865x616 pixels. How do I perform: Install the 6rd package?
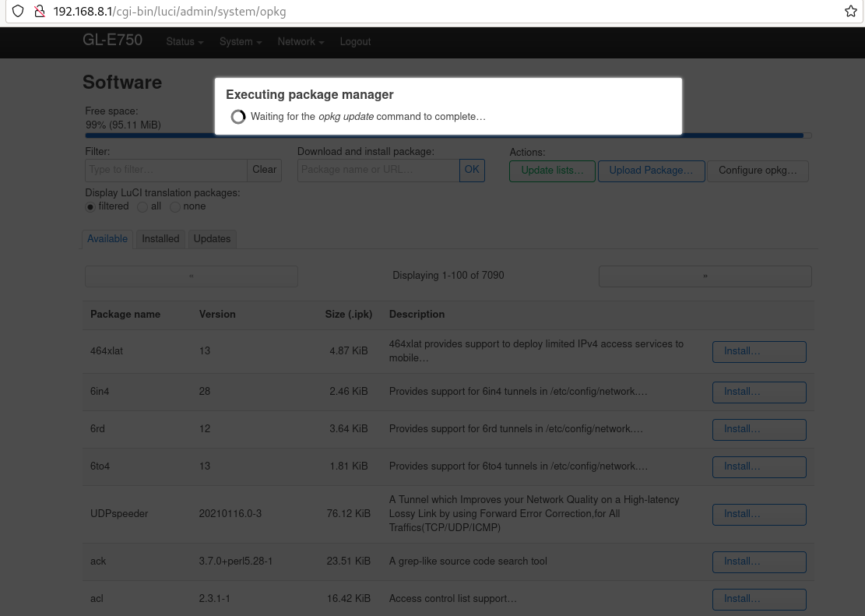click(759, 429)
